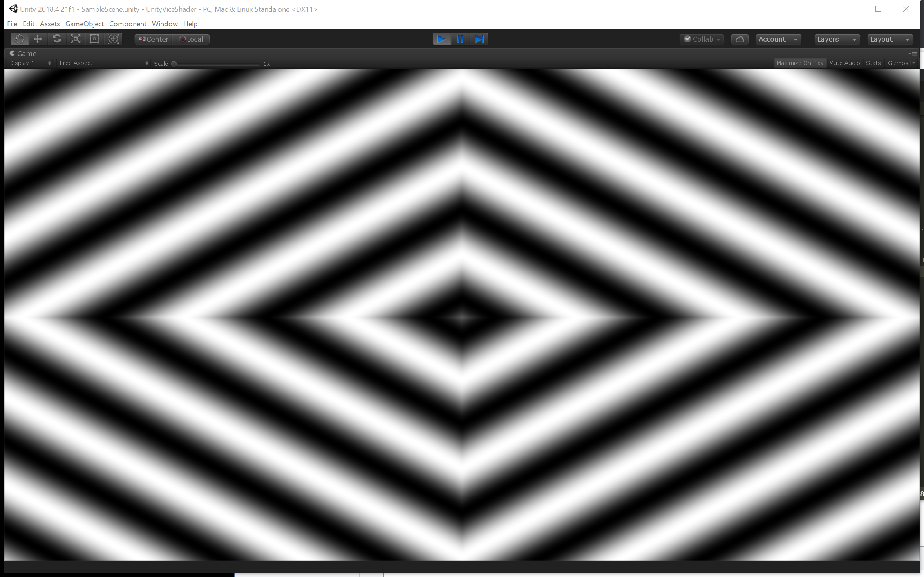The image size is (924, 577).
Task: Select the Scale tool
Action: tap(76, 39)
